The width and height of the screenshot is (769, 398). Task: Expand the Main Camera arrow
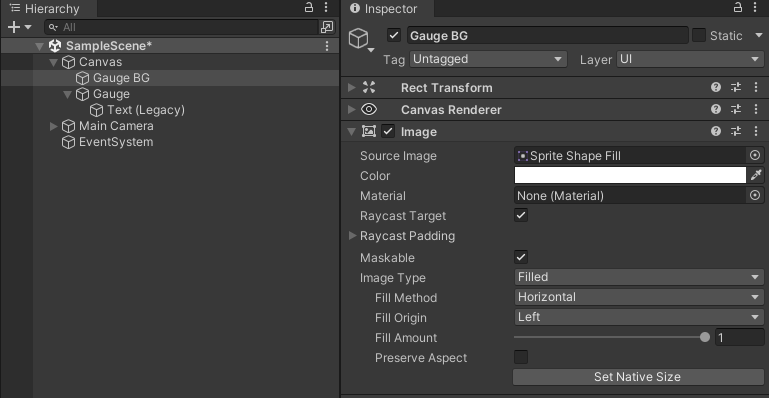pyautogui.click(x=54, y=126)
